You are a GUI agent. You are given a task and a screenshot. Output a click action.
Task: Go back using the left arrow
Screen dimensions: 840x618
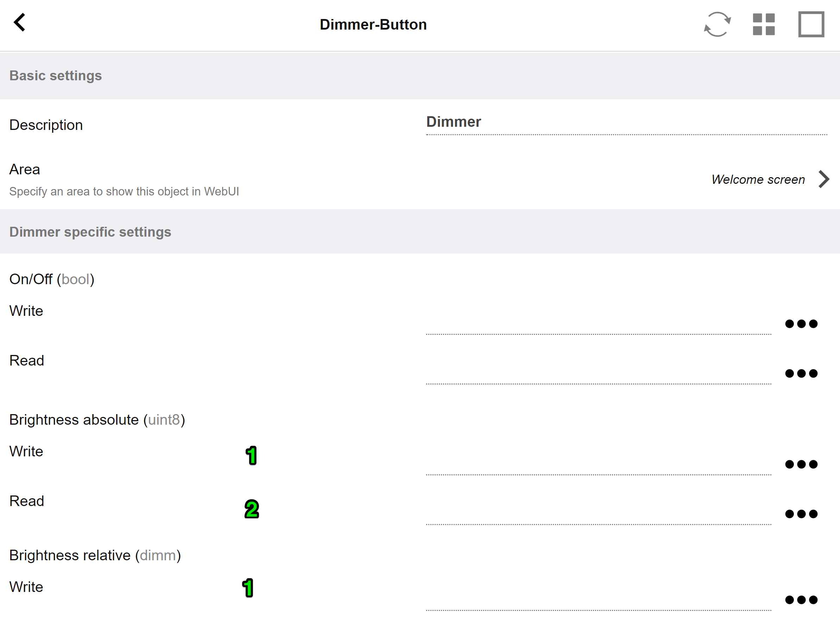[x=19, y=23]
